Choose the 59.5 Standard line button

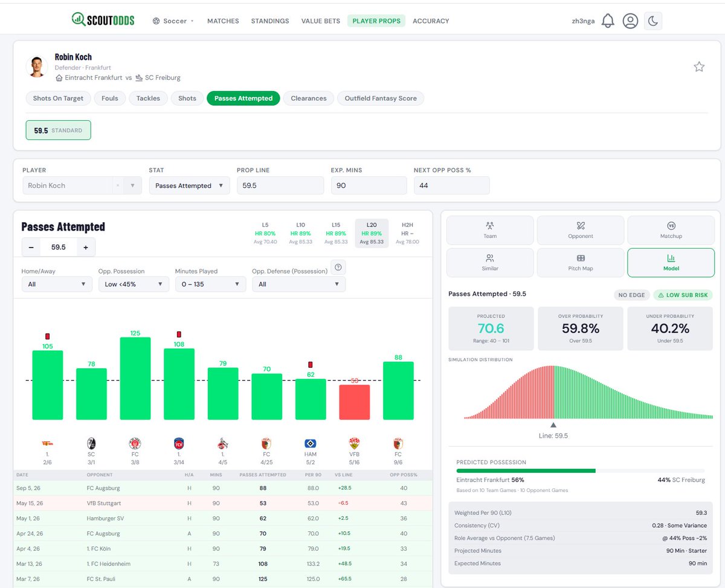pos(58,130)
